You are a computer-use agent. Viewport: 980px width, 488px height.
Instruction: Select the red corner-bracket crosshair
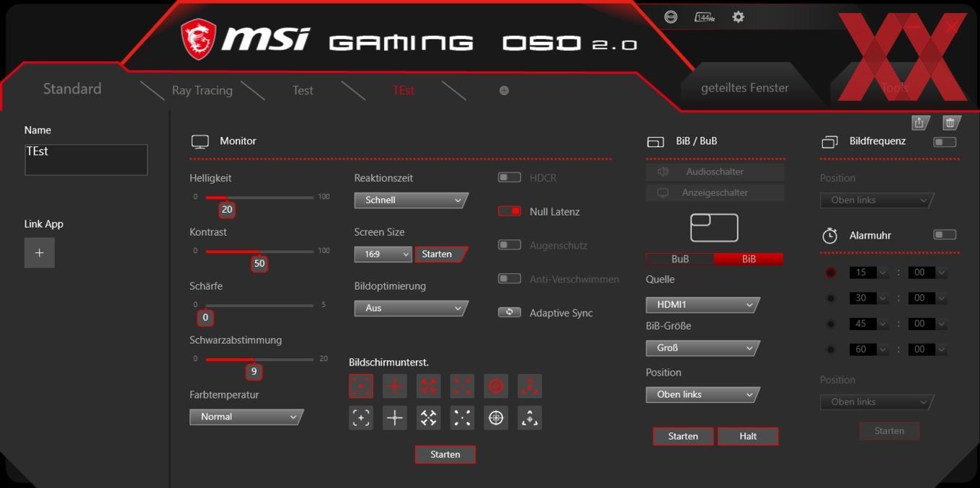pyautogui.click(x=361, y=386)
